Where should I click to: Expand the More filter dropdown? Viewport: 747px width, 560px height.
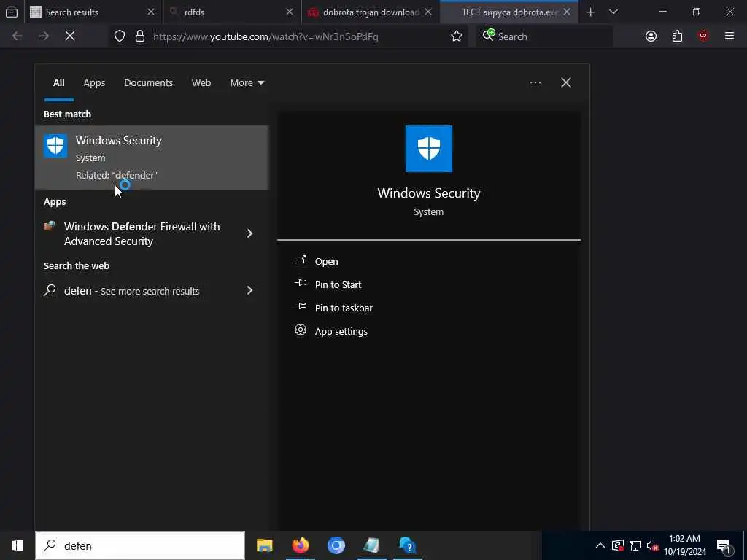(x=247, y=83)
